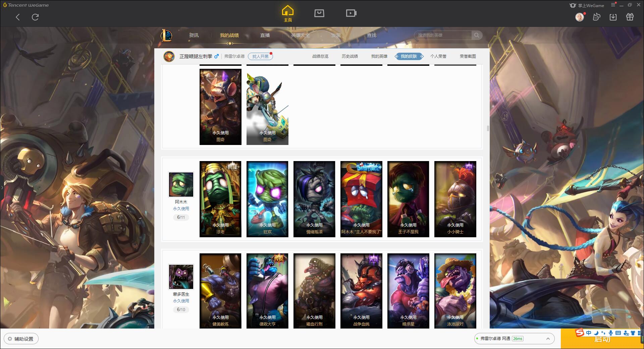
Task: Open the 阿木木:"主人不要我了" skin card
Action: click(x=361, y=199)
